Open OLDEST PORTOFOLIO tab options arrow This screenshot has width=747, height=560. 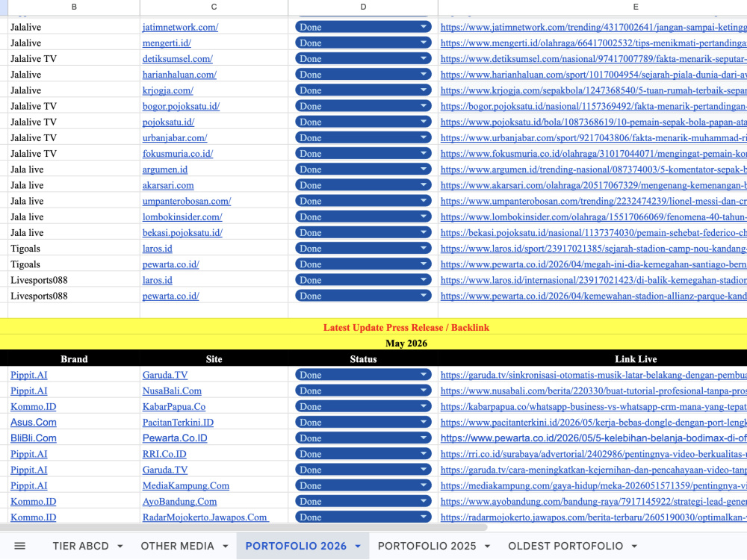tap(634, 547)
